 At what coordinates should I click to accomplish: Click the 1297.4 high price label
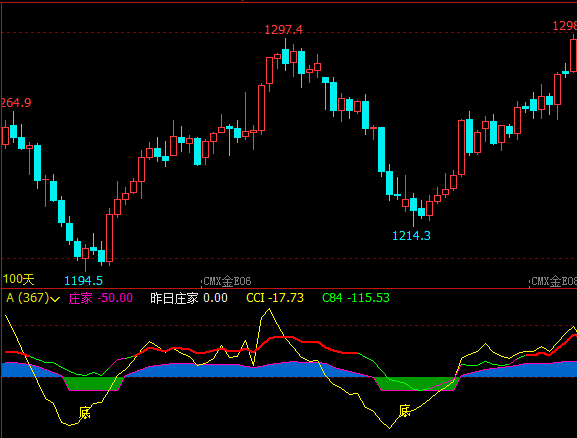coord(283,30)
